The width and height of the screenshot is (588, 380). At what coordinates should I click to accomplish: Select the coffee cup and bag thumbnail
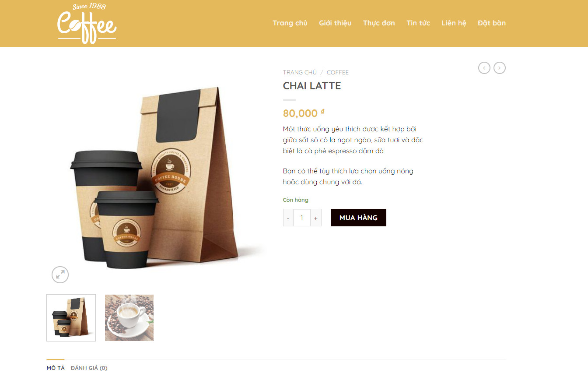(71, 318)
